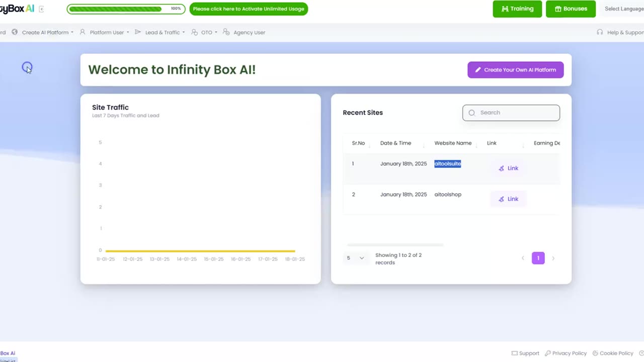Click the Bonuses button

pyautogui.click(x=571, y=9)
